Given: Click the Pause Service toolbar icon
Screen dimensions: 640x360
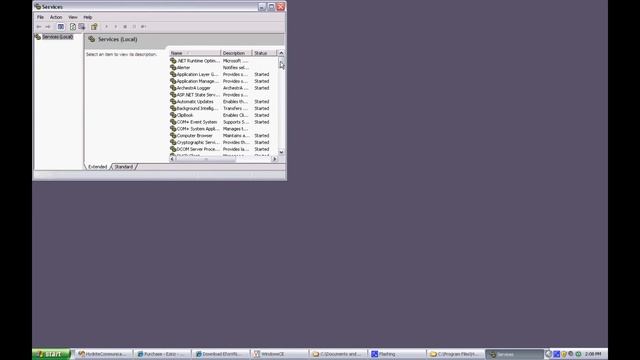Looking at the screenshot, I should click(x=134, y=27).
